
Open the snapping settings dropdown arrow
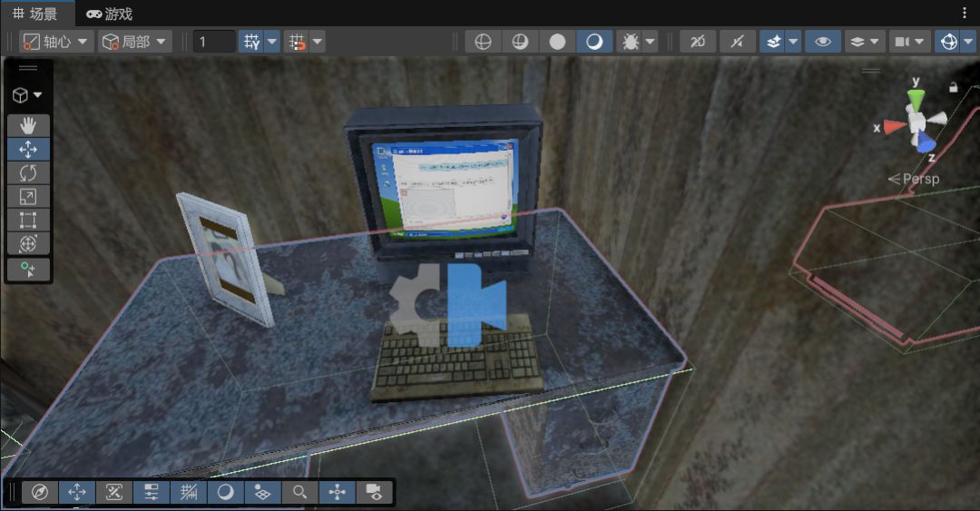pyautogui.click(x=318, y=42)
